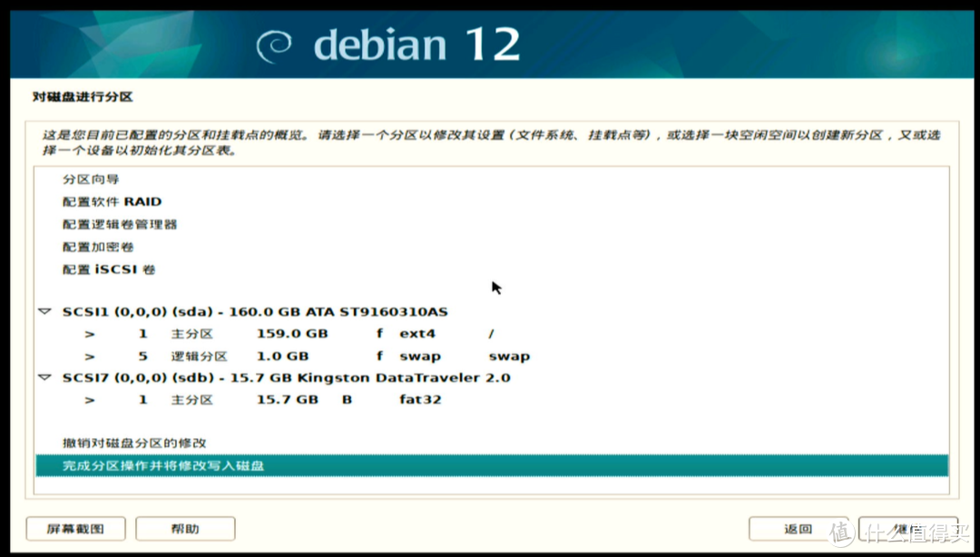Collapse the SCSI1 (sda) disk triangle
This screenshot has width=980, height=557.
tap(44, 311)
